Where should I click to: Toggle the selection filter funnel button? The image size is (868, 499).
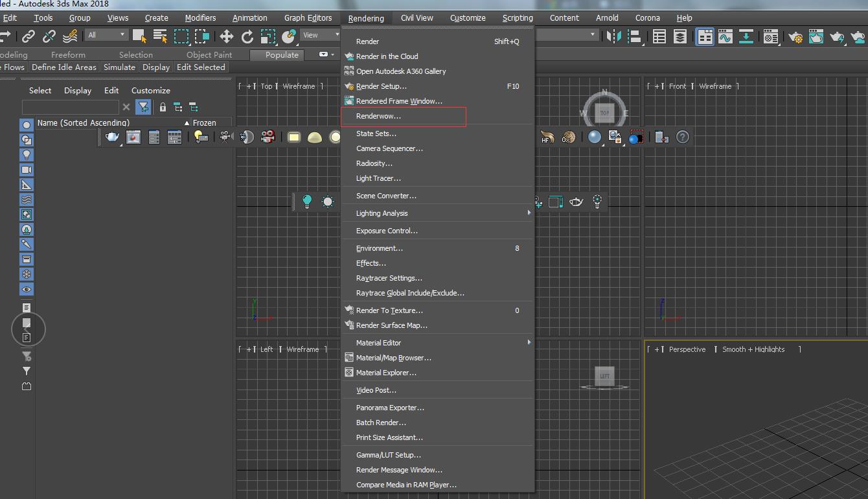pyautogui.click(x=143, y=107)
